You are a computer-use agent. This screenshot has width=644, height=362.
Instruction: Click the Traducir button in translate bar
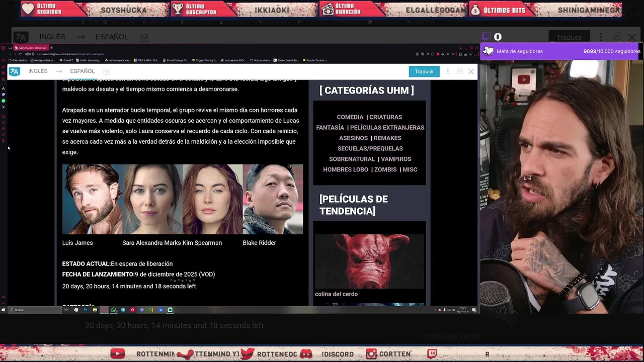424,71
